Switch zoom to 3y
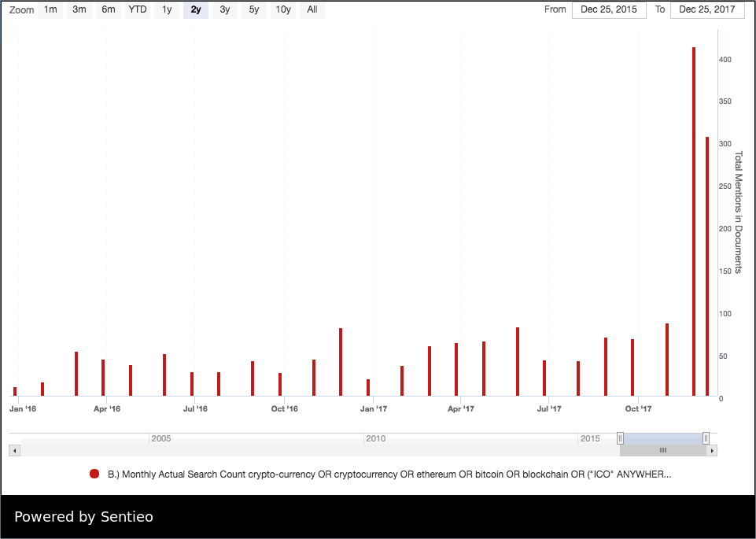Viewport: 756px width, 539px height. point(225,9)
